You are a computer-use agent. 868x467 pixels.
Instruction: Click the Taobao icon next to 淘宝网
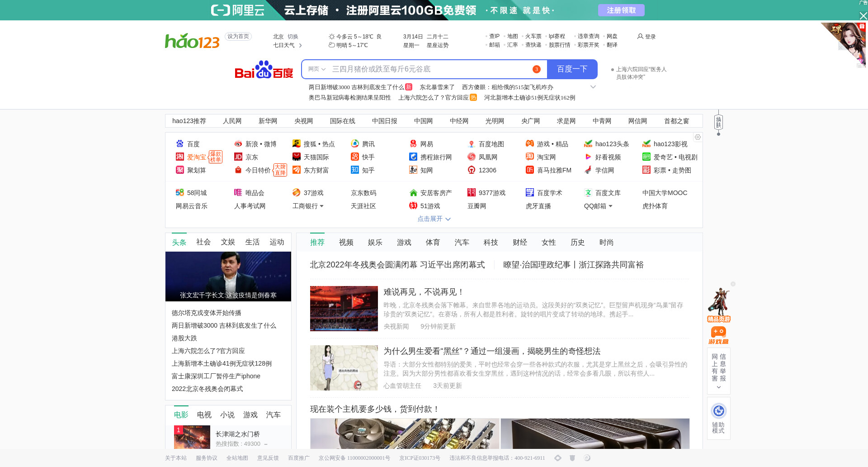coord(530,157)
